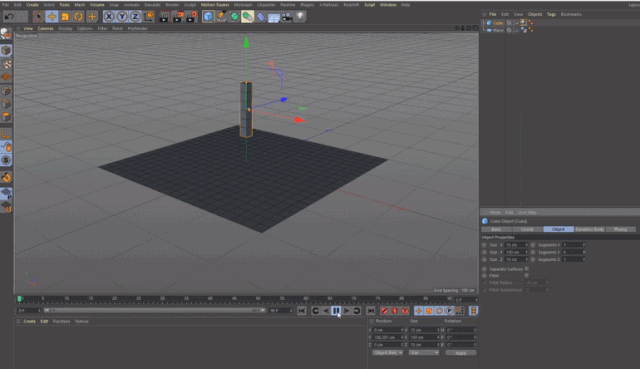Screen dimensions: 640x369
Task: Toggle Enable Snap magnet icon
Action: coord(6,178)
